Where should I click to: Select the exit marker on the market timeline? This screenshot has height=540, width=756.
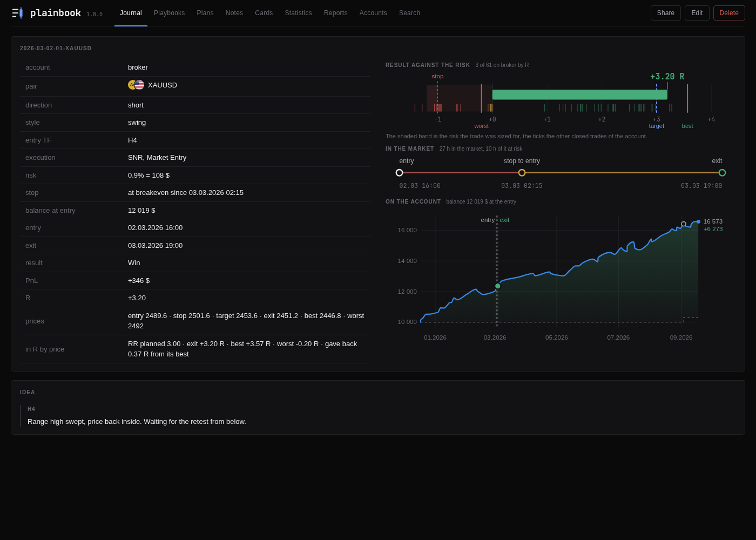point(722,173)
